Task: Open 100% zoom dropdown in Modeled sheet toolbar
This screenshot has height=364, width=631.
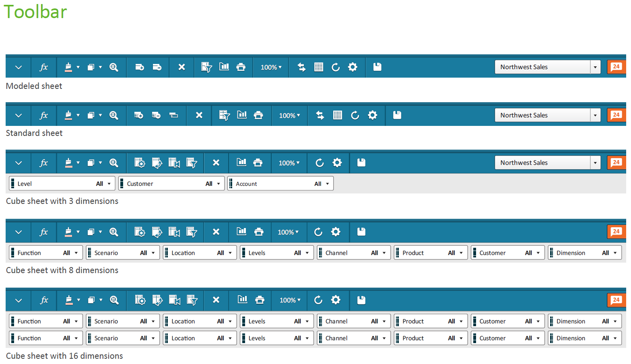Action: click(x=271, y=67)
